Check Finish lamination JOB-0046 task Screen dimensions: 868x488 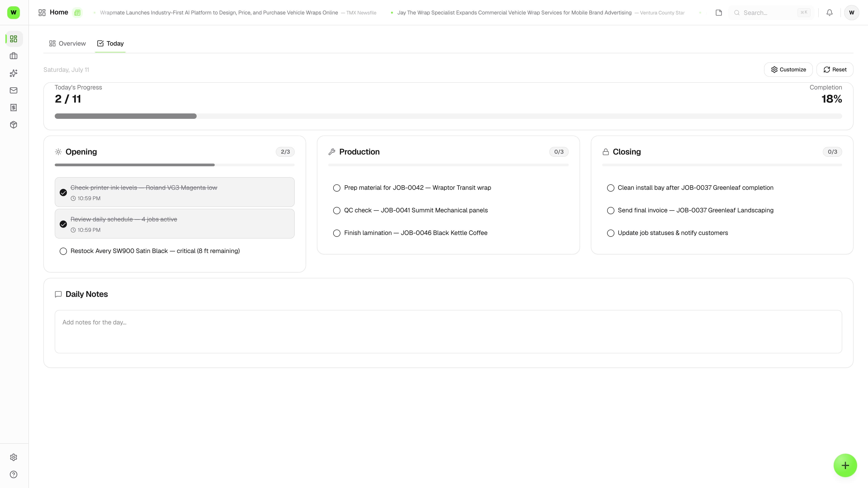[x=337, y=233]
